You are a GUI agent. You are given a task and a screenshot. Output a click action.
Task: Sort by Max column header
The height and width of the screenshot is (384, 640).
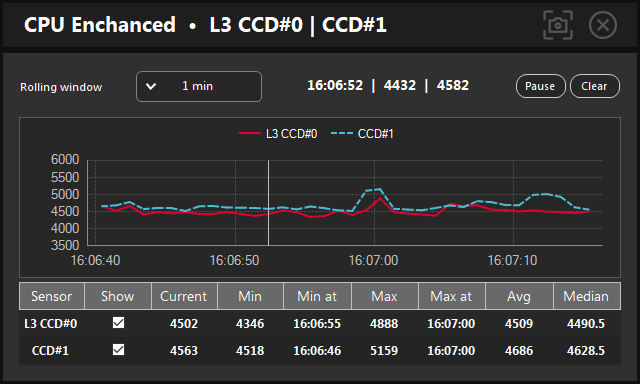[x=384, y=296]
